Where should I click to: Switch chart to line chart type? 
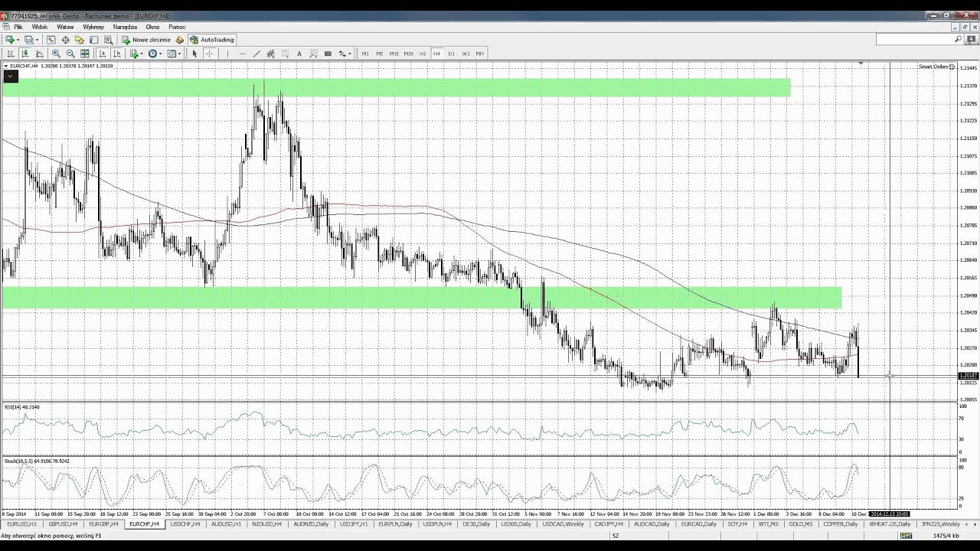(x=39, y=54)
